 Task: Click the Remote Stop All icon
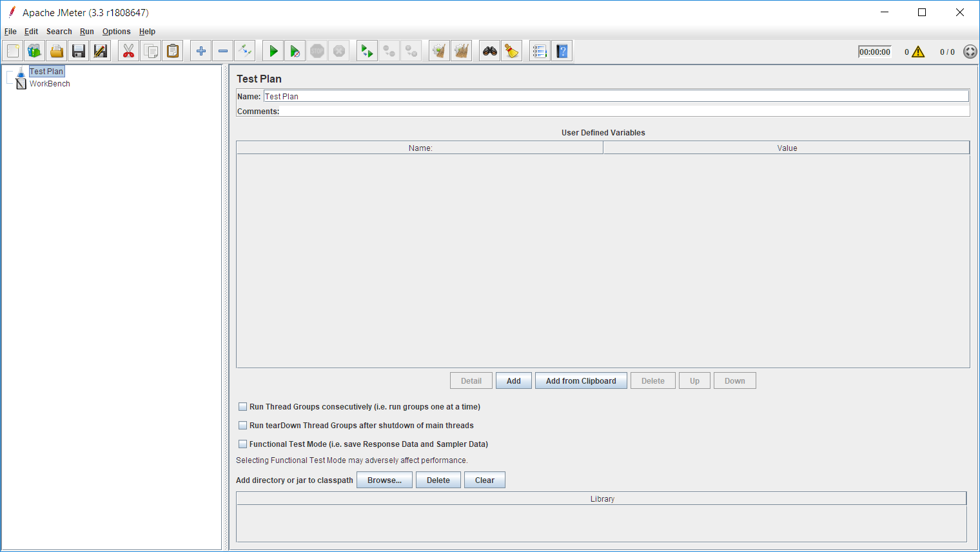(x=389, y=51)
